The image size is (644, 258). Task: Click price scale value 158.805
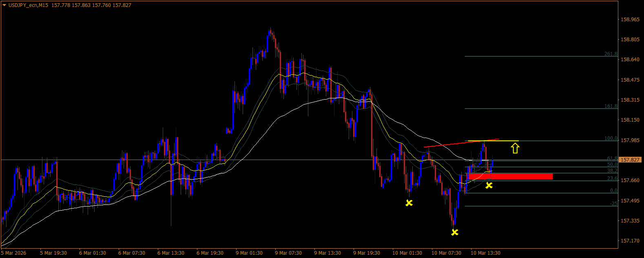point(630,40)
